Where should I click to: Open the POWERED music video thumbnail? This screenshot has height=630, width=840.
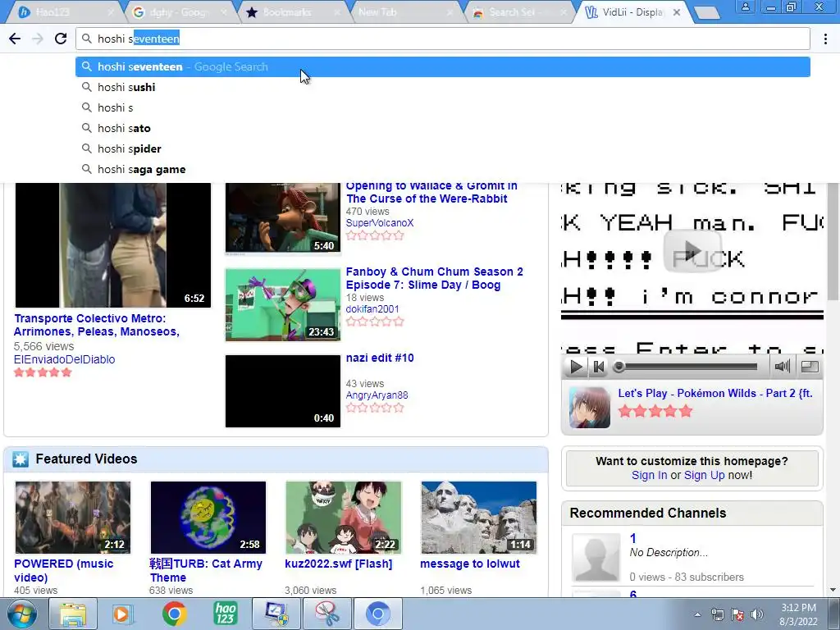pos(73,518)
